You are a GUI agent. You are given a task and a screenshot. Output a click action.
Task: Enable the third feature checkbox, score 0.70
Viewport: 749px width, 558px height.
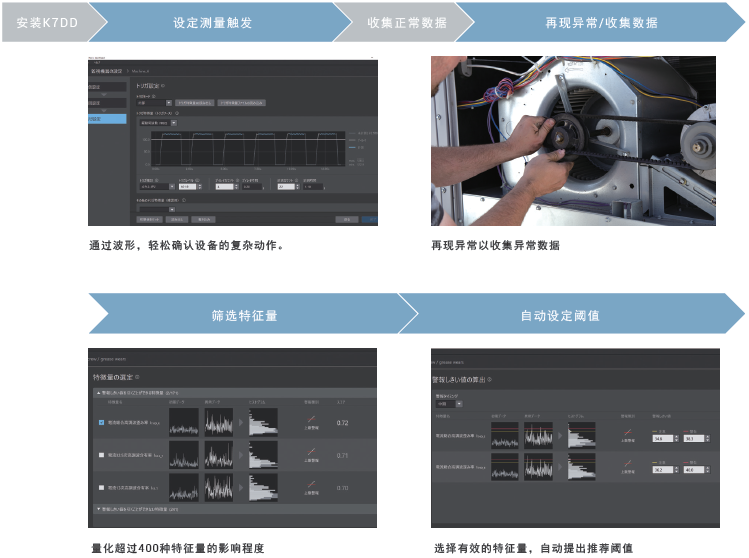[102, 487]
